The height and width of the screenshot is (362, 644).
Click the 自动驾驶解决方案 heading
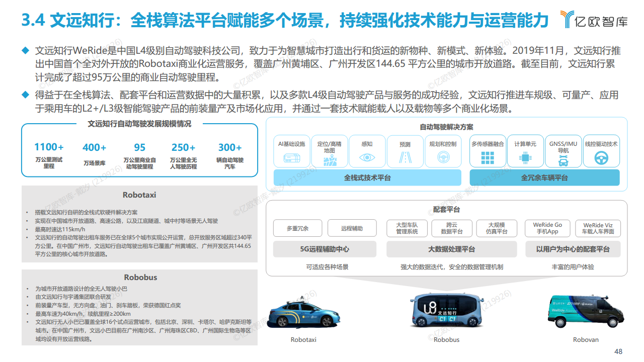[446, 127]
